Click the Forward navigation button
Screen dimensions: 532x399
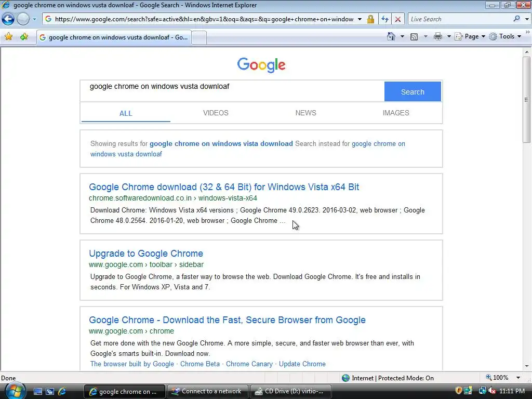click(x=23, y=19)
